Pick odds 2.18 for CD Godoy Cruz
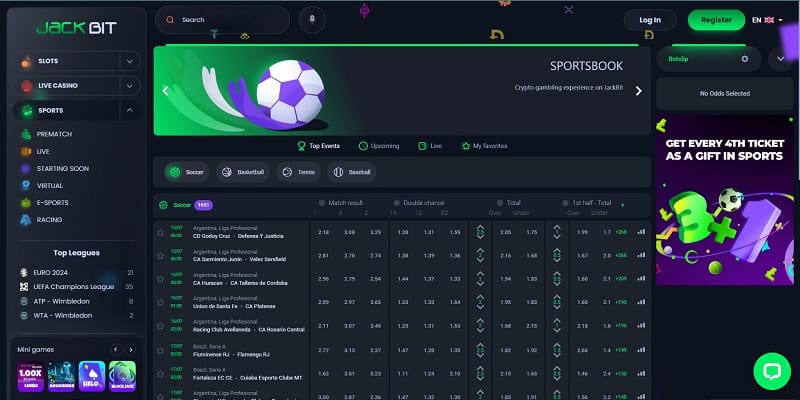 click(323, 232)
